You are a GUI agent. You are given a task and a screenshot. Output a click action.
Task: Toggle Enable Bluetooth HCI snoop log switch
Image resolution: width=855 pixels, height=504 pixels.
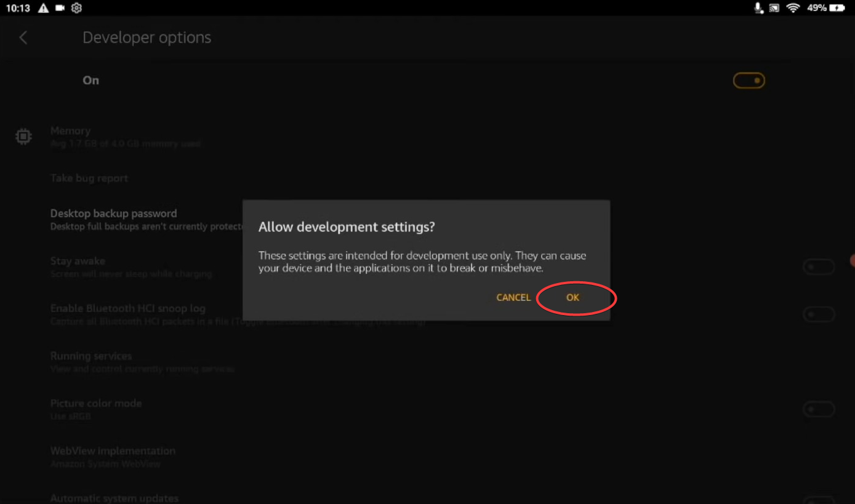(x=819, y=314)
